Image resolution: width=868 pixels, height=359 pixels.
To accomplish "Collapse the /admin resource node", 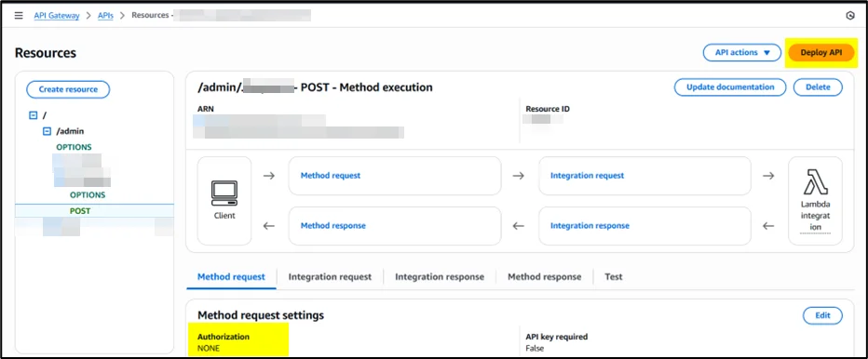I will (47, 132).
